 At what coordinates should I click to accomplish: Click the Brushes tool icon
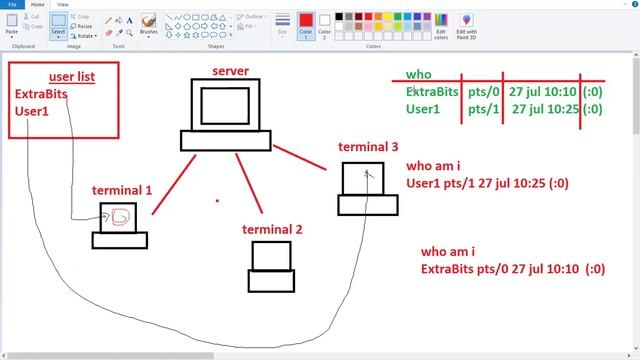tap(149, 20)
